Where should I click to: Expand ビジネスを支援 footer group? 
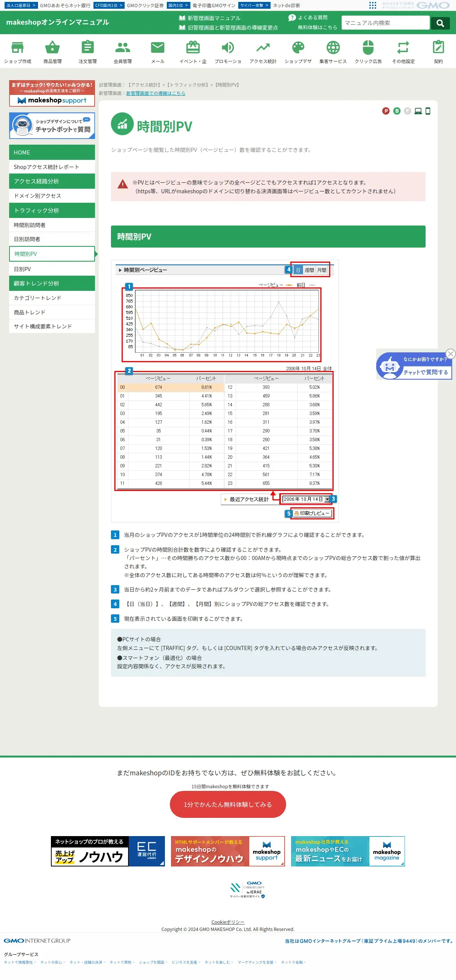(x=186, y=962)
